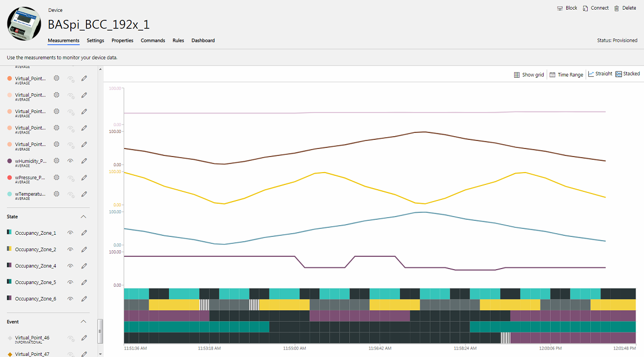The image size is (644, 357).
Task: Show Virtual_Point_46 event on chart
Action: click(x=70, y=338)
